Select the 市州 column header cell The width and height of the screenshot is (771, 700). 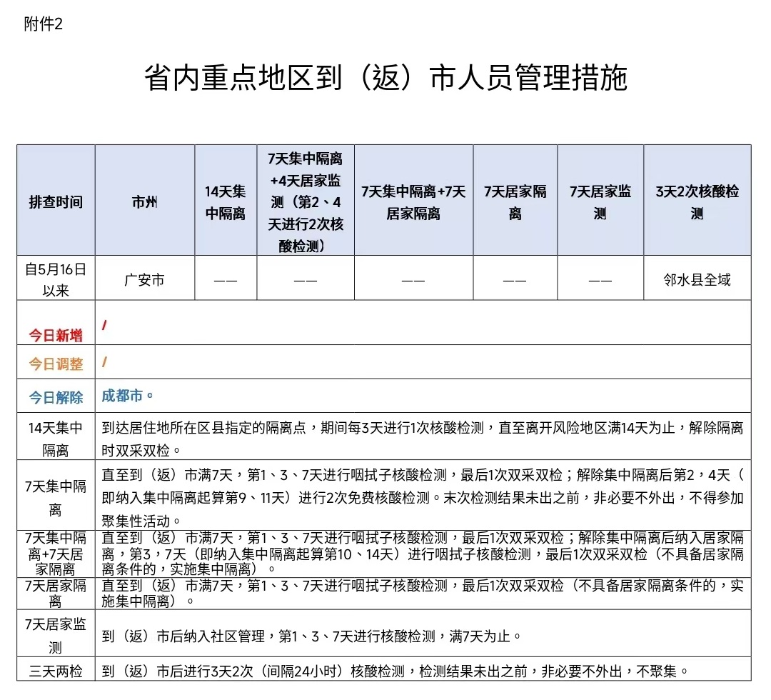144,201
